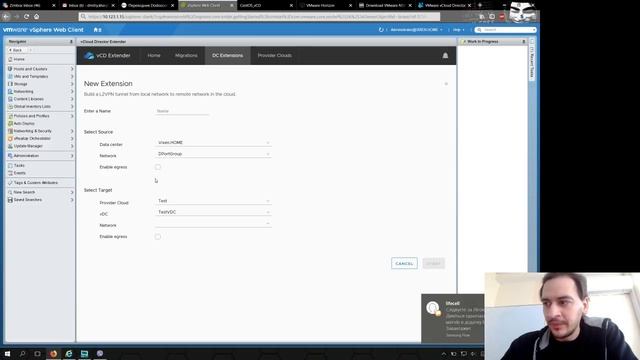Click Back in the Navigator
The width and height of the screenshot is (640, 360).
(x=16, y=50)
